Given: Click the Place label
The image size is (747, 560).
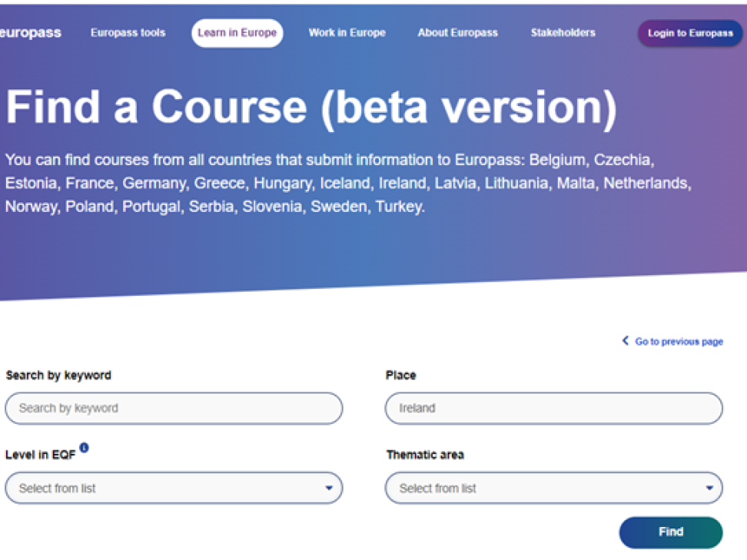Looking at the screenshot, I should (400, 375).
